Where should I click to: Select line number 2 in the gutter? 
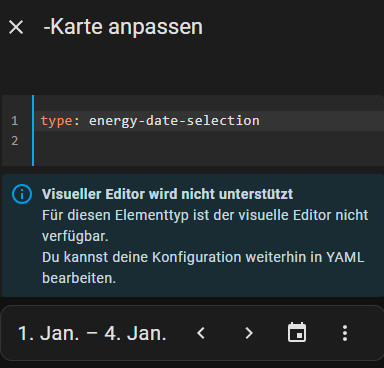click(14, 141)
